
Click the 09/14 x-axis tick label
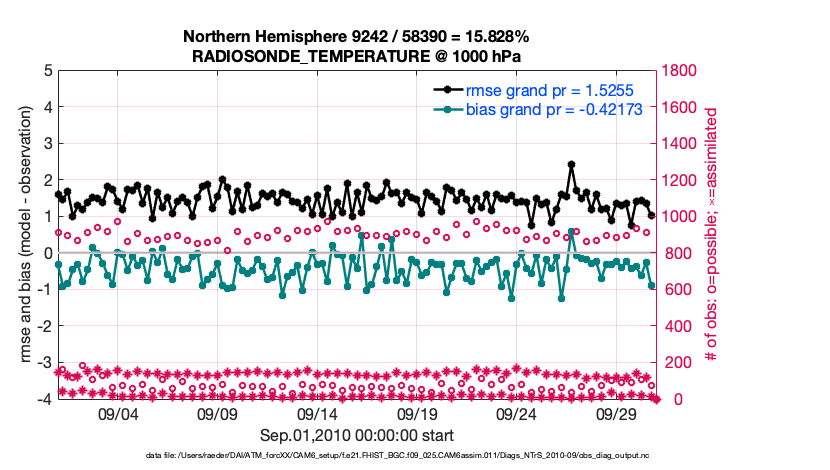coord(318,414)
